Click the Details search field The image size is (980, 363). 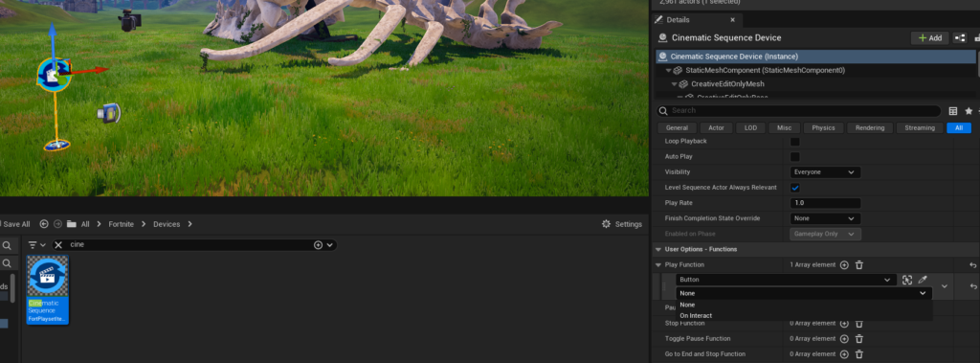pyautogui.click(x=799, y=111)
